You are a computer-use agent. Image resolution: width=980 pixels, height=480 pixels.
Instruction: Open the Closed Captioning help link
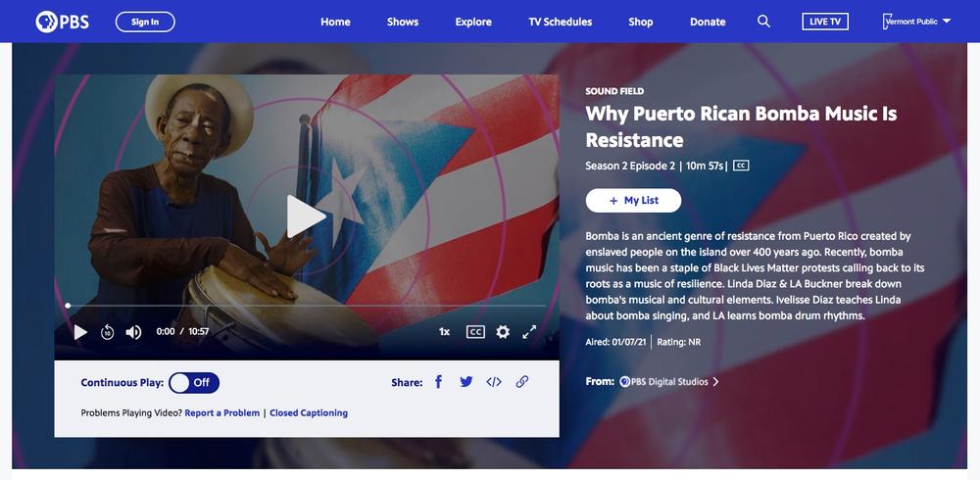[x=309, y=413]
